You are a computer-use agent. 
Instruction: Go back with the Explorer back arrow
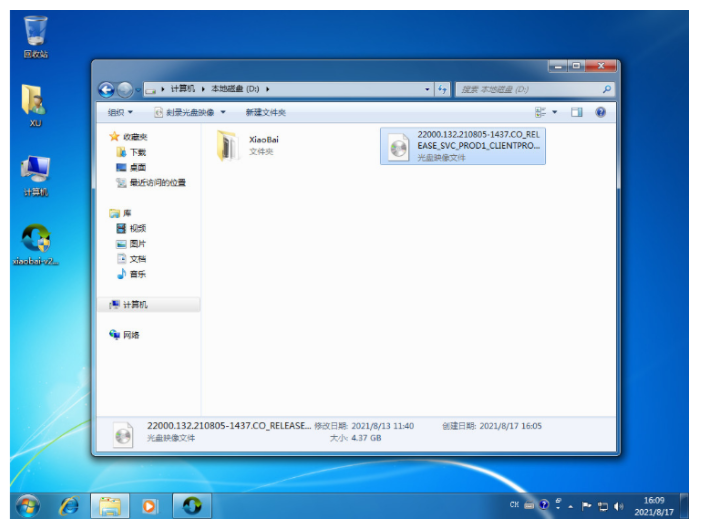pyautogui.click(x=106, y=90)
